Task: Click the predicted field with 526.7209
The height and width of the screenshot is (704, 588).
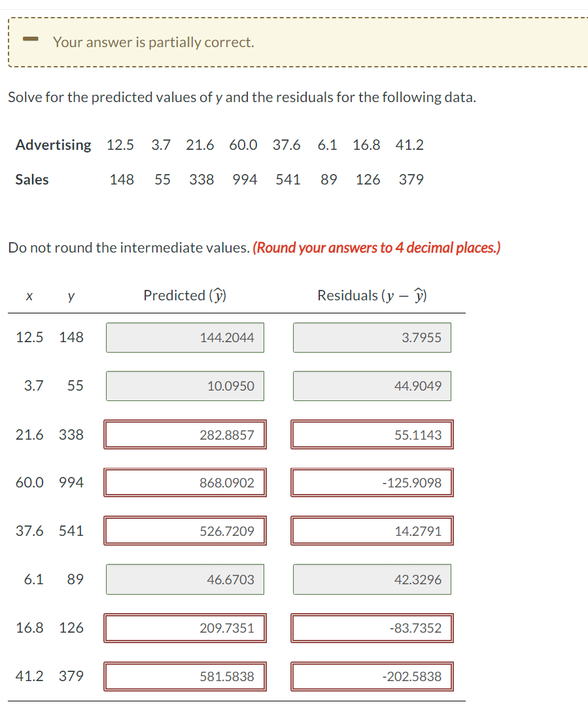Action: coord(185,531)
